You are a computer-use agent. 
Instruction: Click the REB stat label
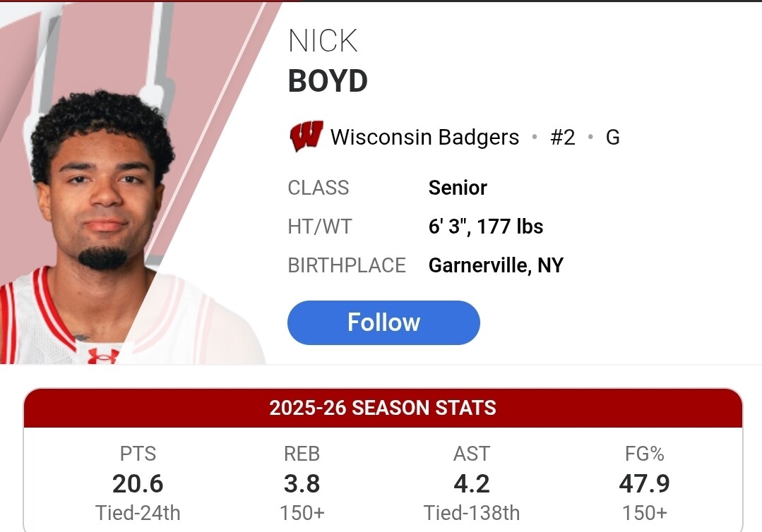tap(302, 454)
